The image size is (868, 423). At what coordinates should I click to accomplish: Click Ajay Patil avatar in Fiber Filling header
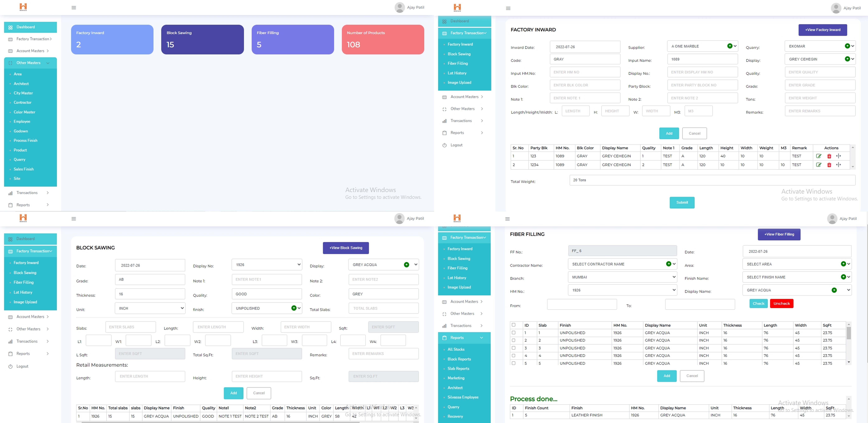point(832,219)
